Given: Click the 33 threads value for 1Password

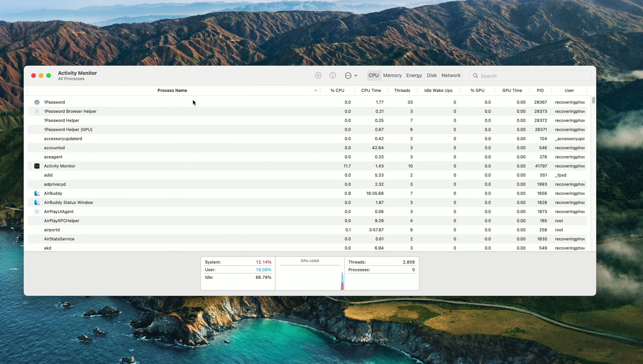Looking at the screenshot, I should click(410, 102).
